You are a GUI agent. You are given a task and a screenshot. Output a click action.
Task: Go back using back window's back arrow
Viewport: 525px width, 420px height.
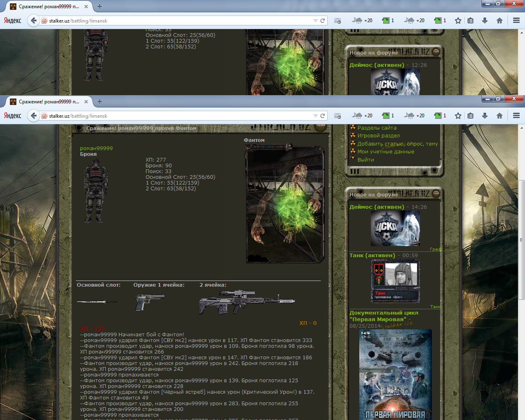tap(34, 21)
